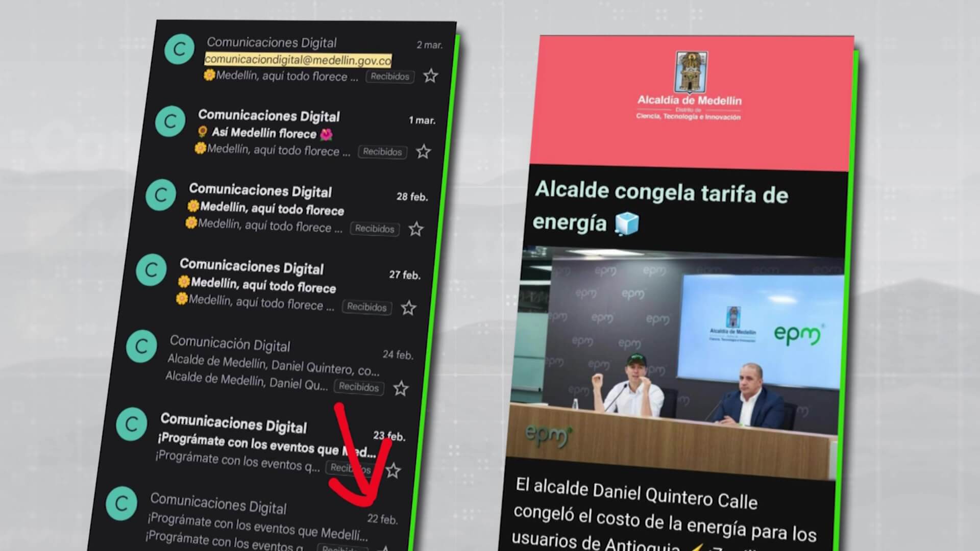Open sender avatar of 1 mar. email
The image size is (980, 551).
(170, 121)
